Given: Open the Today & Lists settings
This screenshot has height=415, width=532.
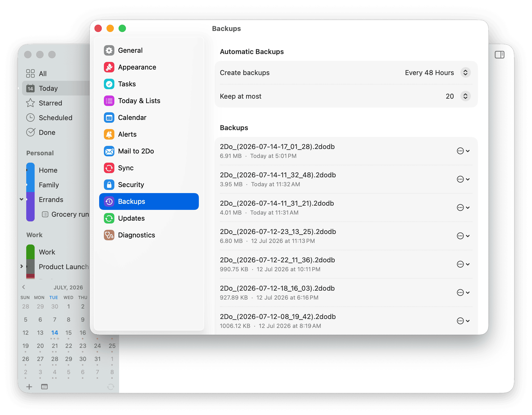Looking at the screenshot, I should click(x=149, y=101).
